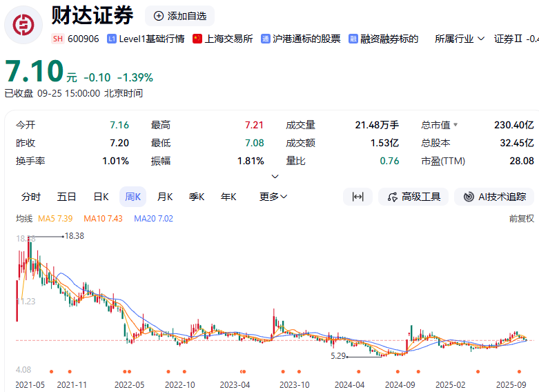Expand the 所属行业 dropdown
Viewport: 539px width, 392px height.
[x=460, y=39]
